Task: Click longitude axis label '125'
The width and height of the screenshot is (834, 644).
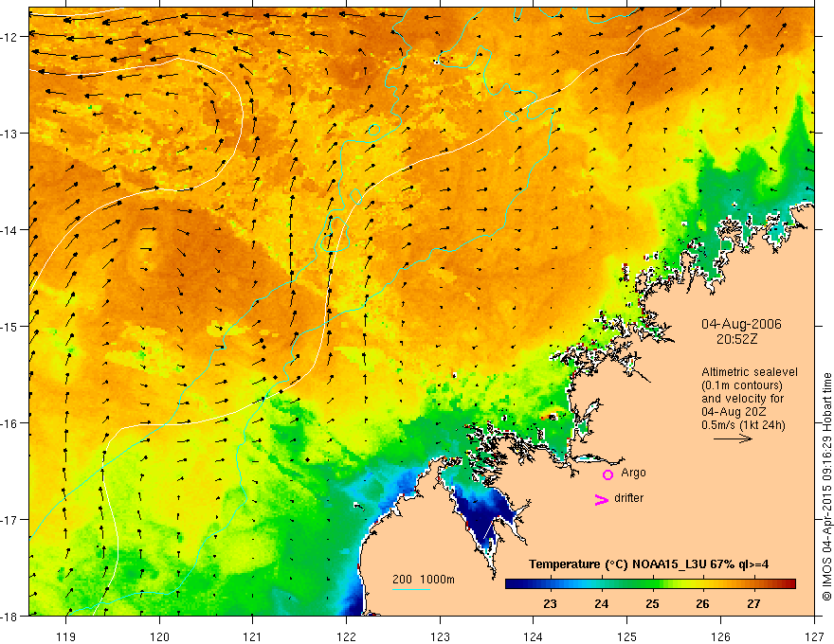Action: (x=627, y=636)
